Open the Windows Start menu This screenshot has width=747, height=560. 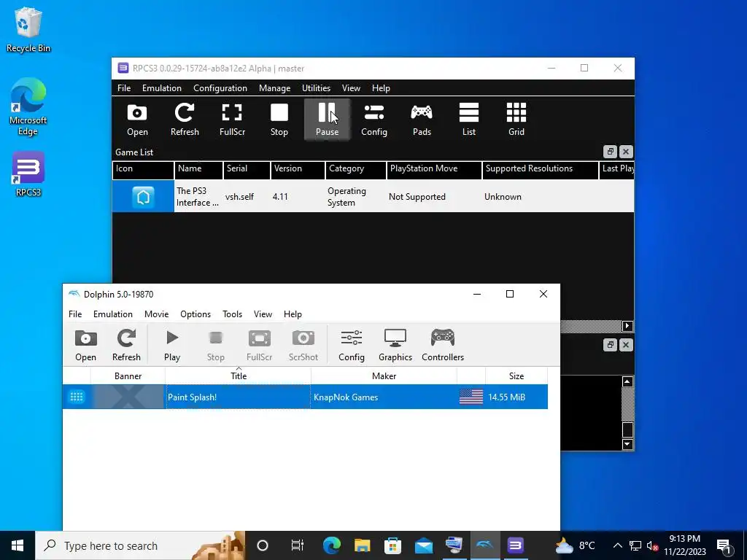(18, 545)
